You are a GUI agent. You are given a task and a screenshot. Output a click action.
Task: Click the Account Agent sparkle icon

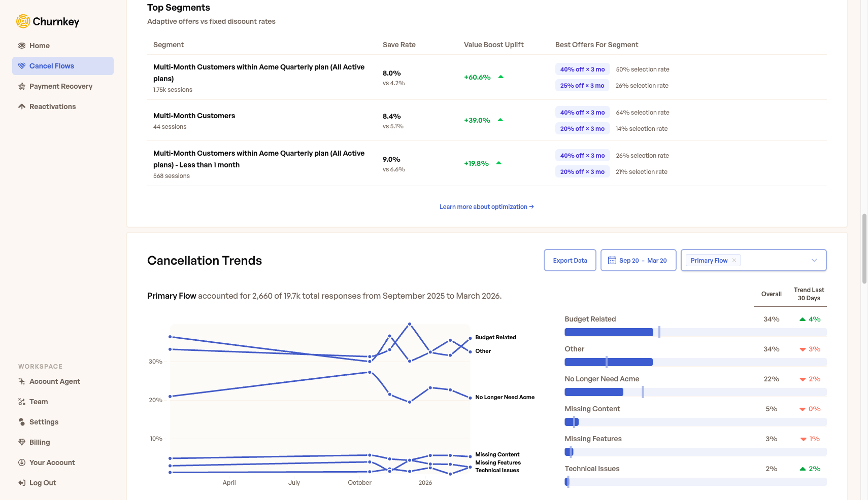pyautogui.click(x=22, y=381)
